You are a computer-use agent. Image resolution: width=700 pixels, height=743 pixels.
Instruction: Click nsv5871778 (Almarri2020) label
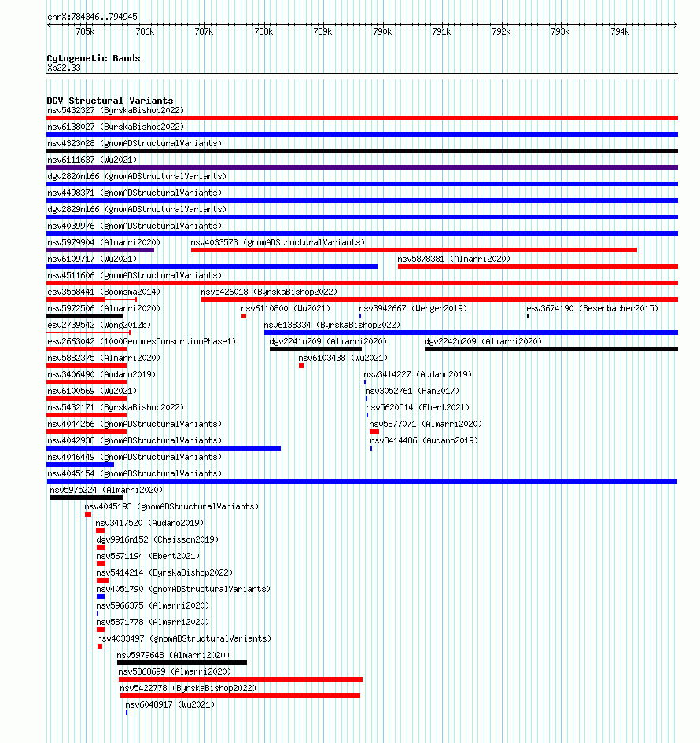point(153,622)
